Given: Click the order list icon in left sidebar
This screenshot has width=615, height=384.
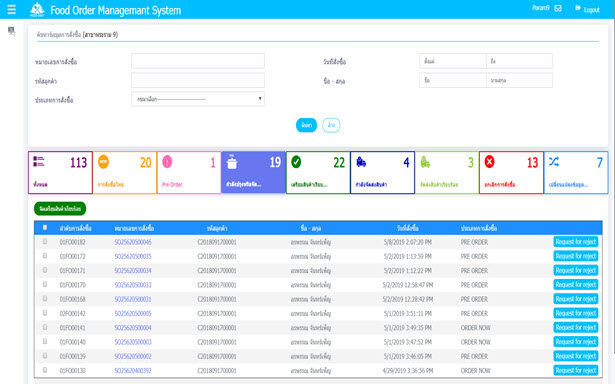Looking at the screenshot, I should point(11,31).
